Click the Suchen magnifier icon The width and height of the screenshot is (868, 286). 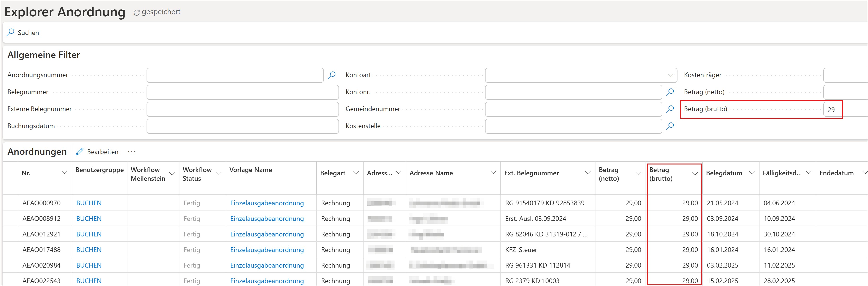click(10, 32)
